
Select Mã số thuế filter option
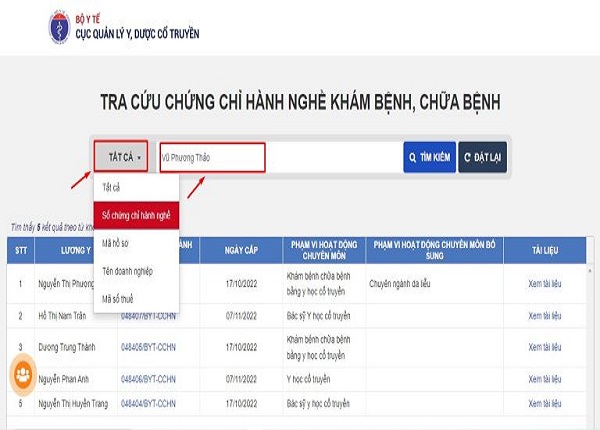click(136, 299)
